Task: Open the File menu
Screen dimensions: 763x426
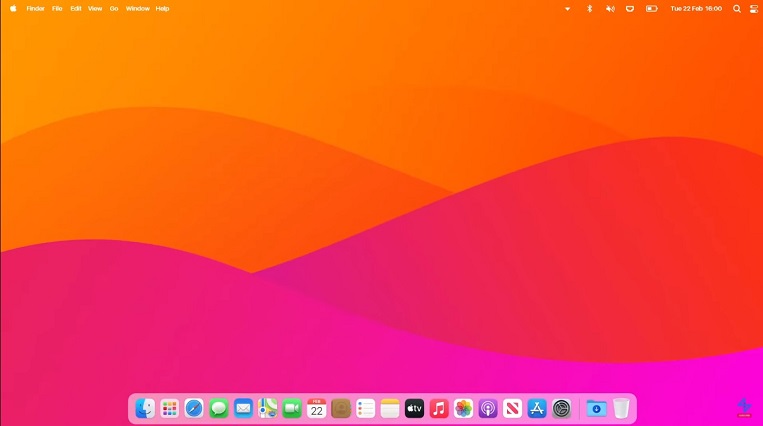Action: click(57, 8)
